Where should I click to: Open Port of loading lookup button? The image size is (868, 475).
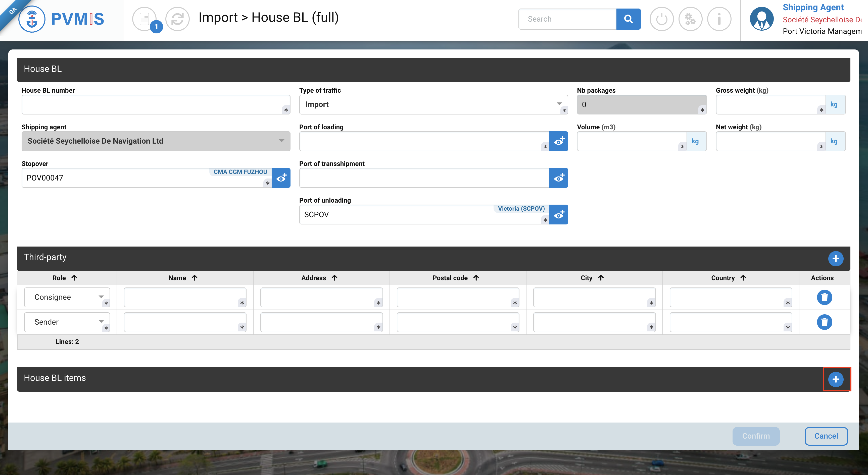[558, 141]
